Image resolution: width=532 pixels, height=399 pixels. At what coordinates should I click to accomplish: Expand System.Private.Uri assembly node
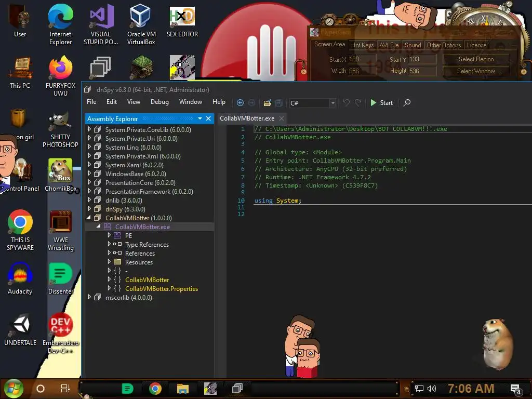pos(89,138)
